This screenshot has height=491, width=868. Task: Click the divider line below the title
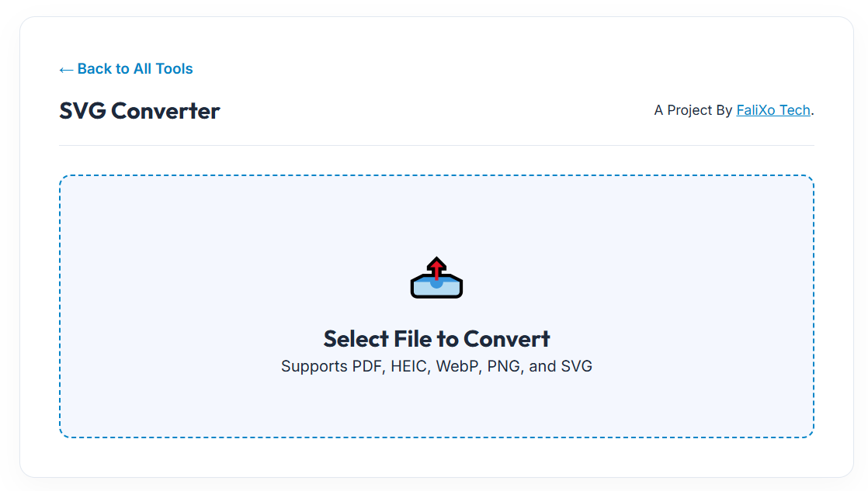(x=436, y=145)
